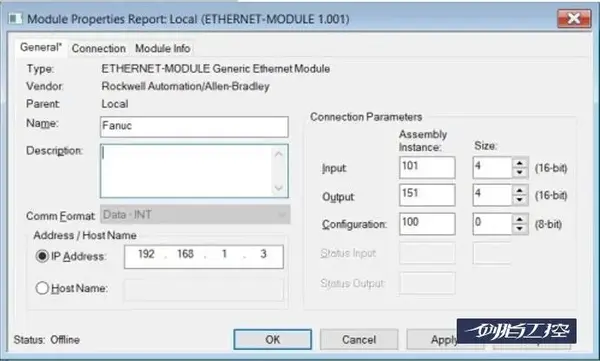Image resolution: width=600 pixels, height=361 pixels.
Task: Click Output assembly instance field 151
Action: [427, 195]
